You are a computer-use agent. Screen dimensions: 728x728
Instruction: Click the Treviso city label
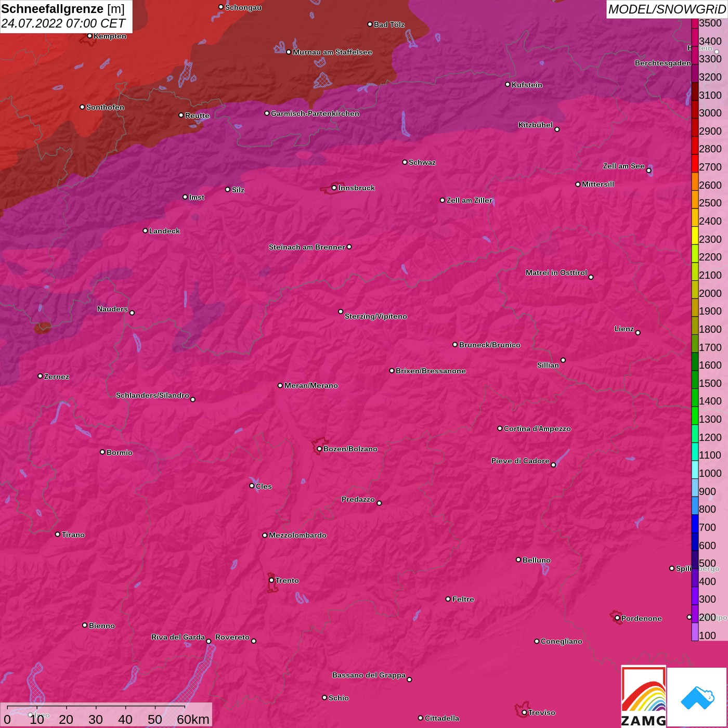541,712
